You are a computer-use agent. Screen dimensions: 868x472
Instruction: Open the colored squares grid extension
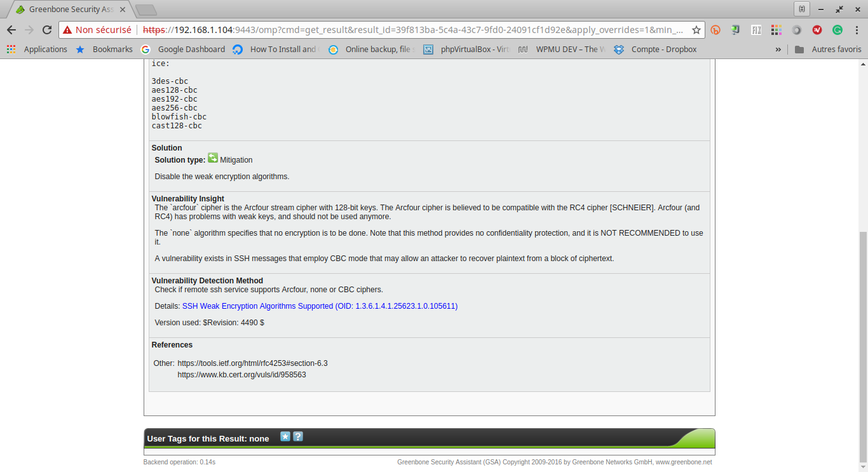776,30
